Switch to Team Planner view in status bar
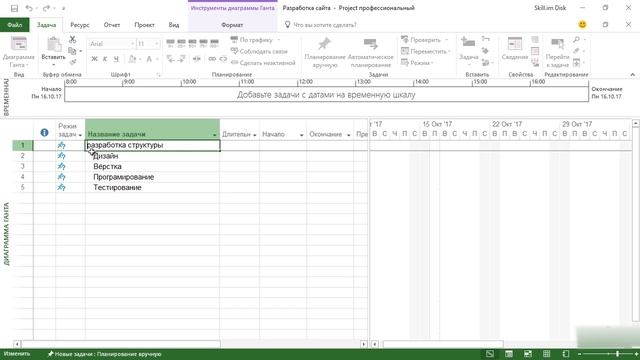The width and height of the screenshot is (640, 360). click(x=528, y=354)
